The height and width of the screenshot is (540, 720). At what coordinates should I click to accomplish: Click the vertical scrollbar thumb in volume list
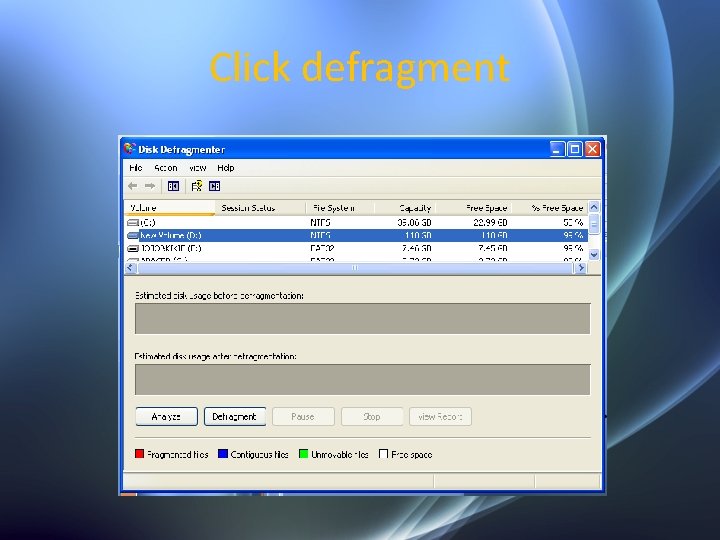pyautogui.click(x=594, y=225)
